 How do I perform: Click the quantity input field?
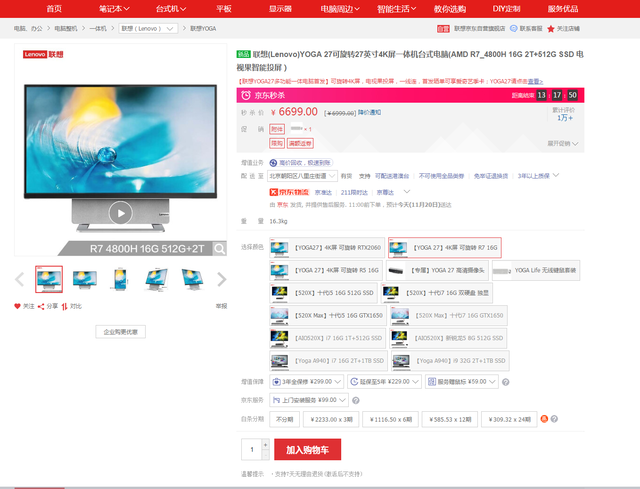(x=252, y=449)
